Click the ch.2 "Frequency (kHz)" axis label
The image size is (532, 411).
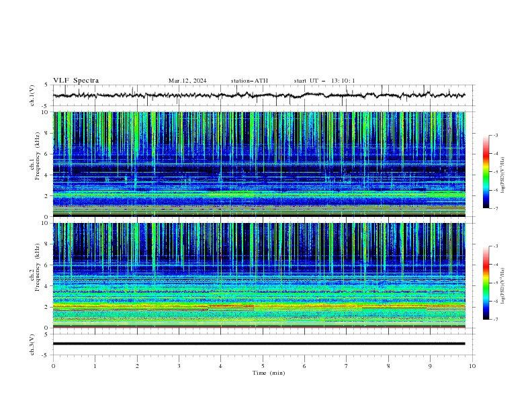[x=38, y=267]
